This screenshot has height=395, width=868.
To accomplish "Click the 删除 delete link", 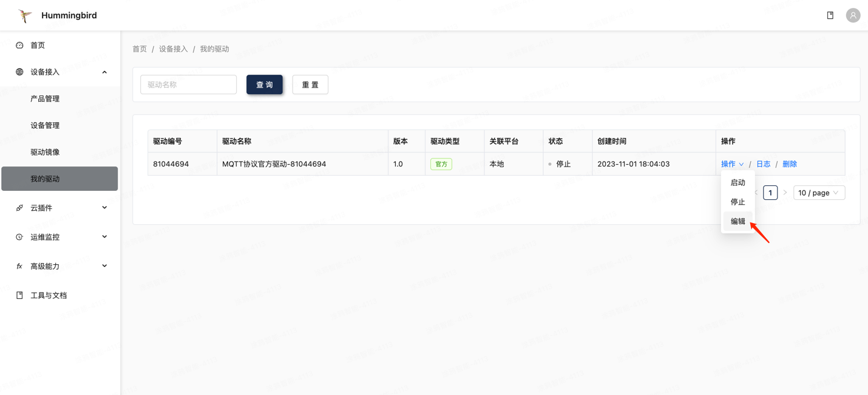I will tap(789, 163).
